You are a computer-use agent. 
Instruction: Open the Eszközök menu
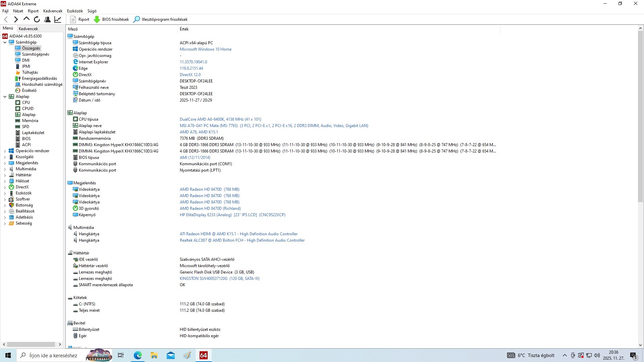(75, 11)
